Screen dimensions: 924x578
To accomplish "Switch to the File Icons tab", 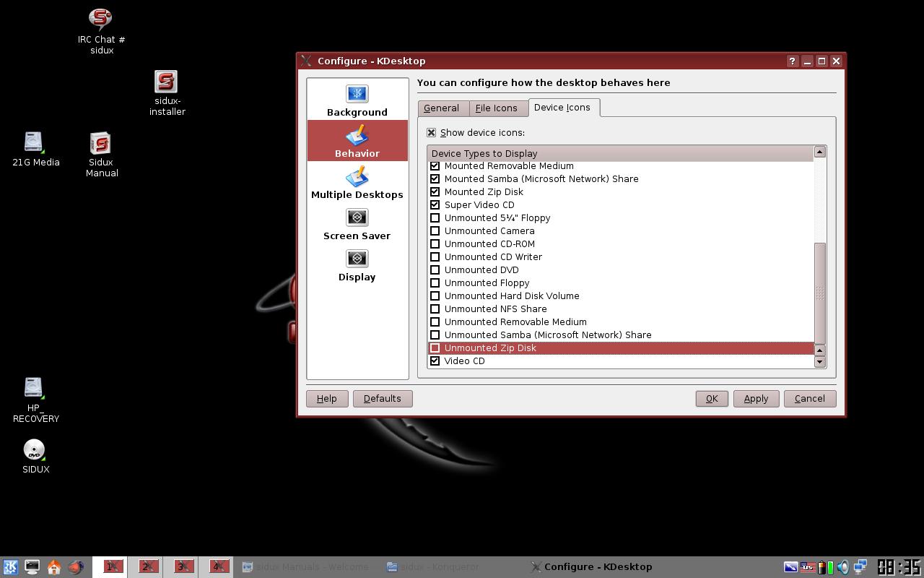I will click(x=497, y=108).
